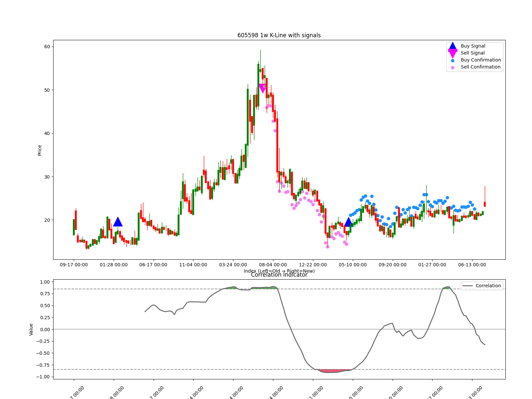Click the 'Price' y-axis label
Screen dimensions: 532x399
(x=40, y=150)
